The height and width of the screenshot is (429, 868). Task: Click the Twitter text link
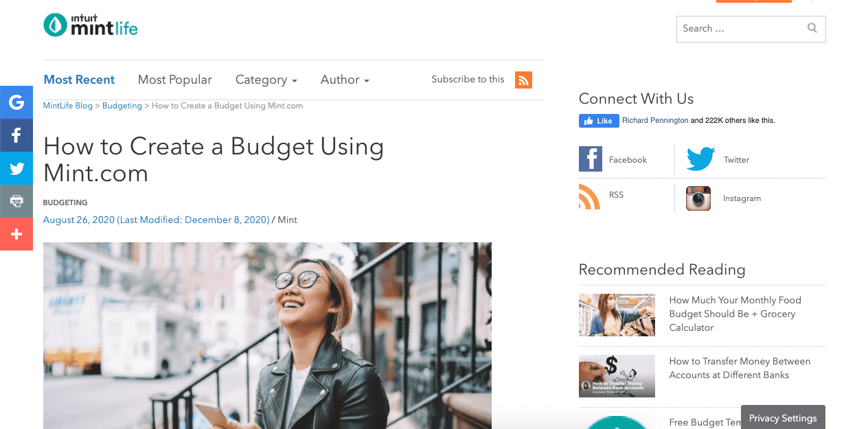pyautogui.click(x=736, y=160)
